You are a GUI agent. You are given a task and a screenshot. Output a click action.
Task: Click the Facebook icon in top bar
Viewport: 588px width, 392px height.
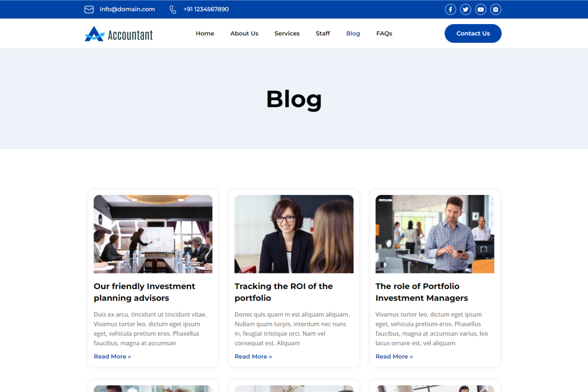tap(450, 9)
